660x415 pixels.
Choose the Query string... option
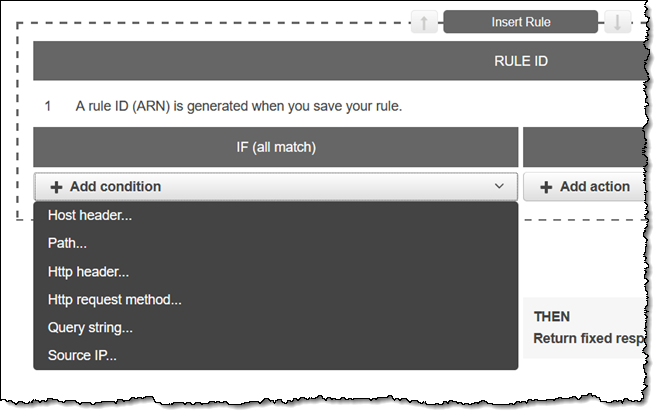(x=90, y=327)
